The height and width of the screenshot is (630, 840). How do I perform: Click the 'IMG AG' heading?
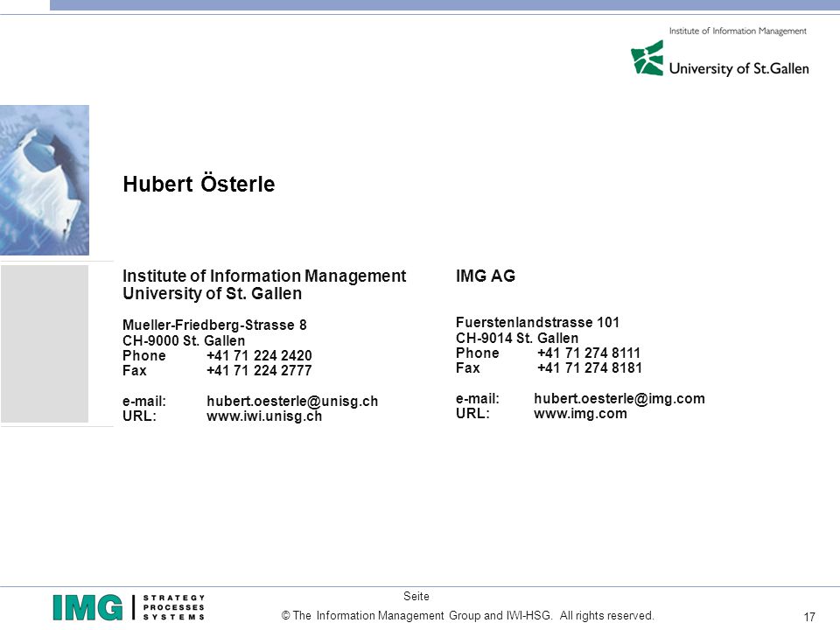tap(486, 276)
